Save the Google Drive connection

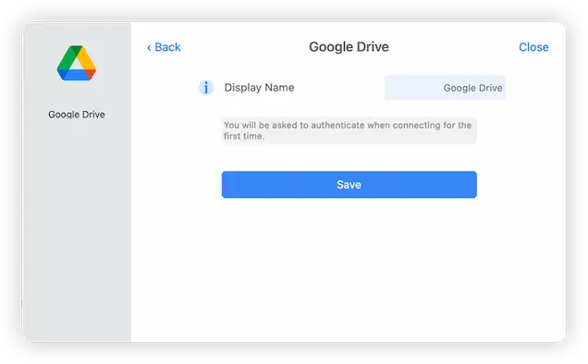(349, 185)
